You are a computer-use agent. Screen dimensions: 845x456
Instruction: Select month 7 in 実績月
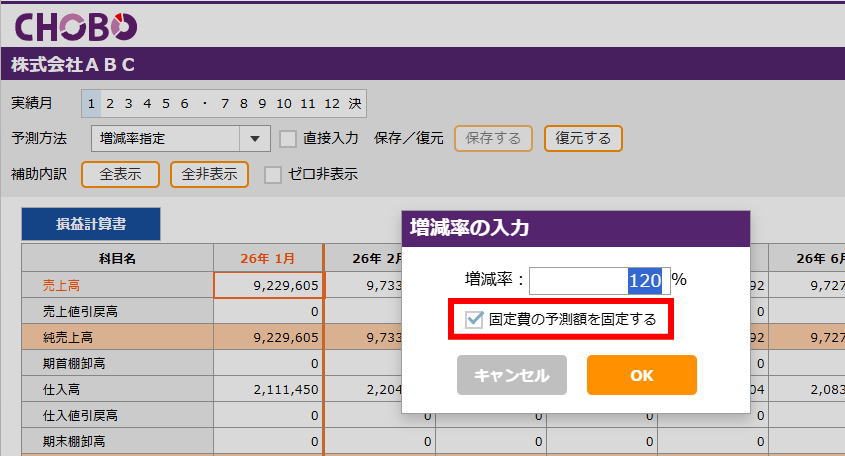227,103
